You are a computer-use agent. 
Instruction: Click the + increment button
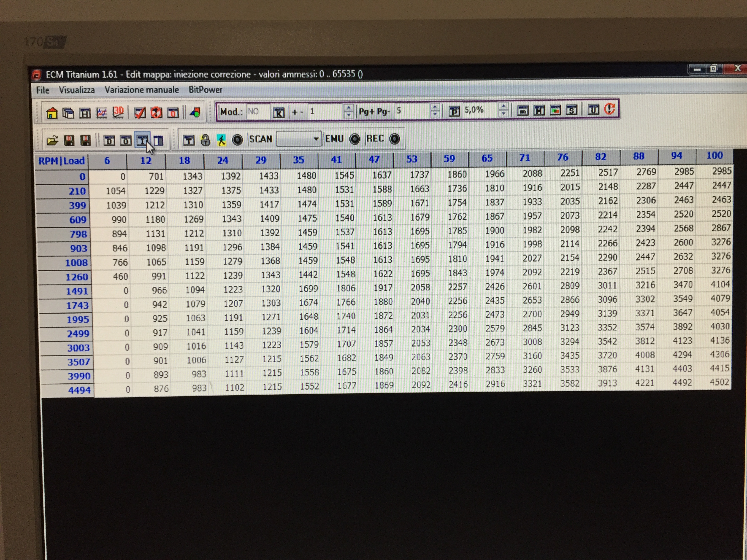click(295, 112)
